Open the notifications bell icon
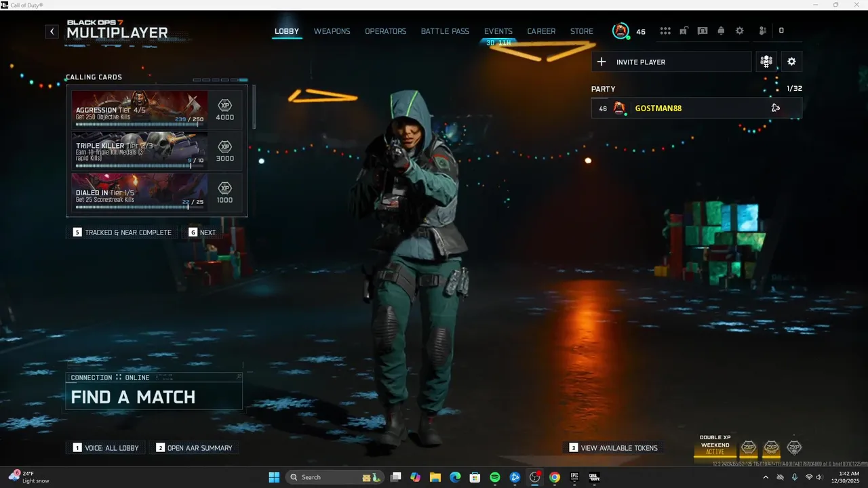The image size is (868, 488). 721,31
